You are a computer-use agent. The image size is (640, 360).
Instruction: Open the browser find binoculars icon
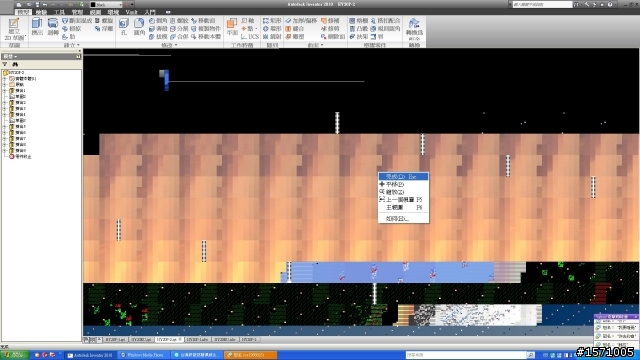pyautogui.click(x=15, y=64)
